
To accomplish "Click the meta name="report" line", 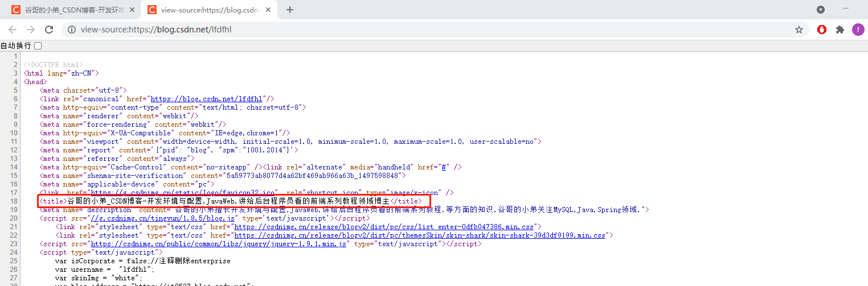I will [x=169, y=150].
